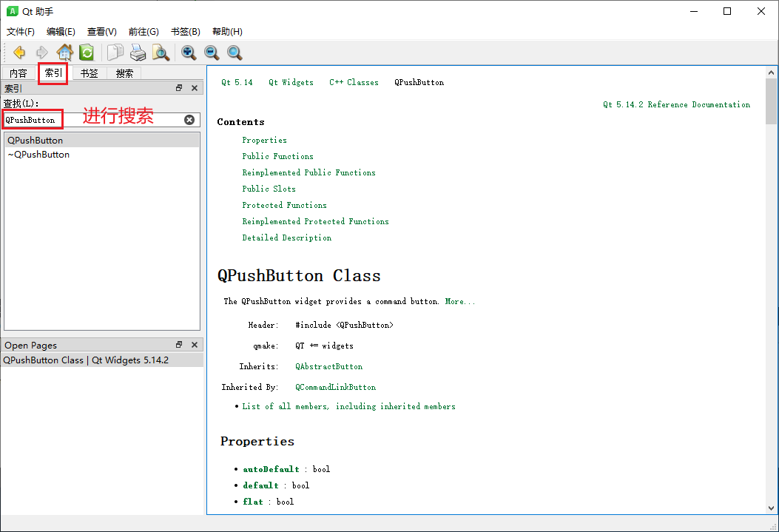The height and width of the screenshot is (532, 779).
Task: Open the default property link
Action: point(261,485)
